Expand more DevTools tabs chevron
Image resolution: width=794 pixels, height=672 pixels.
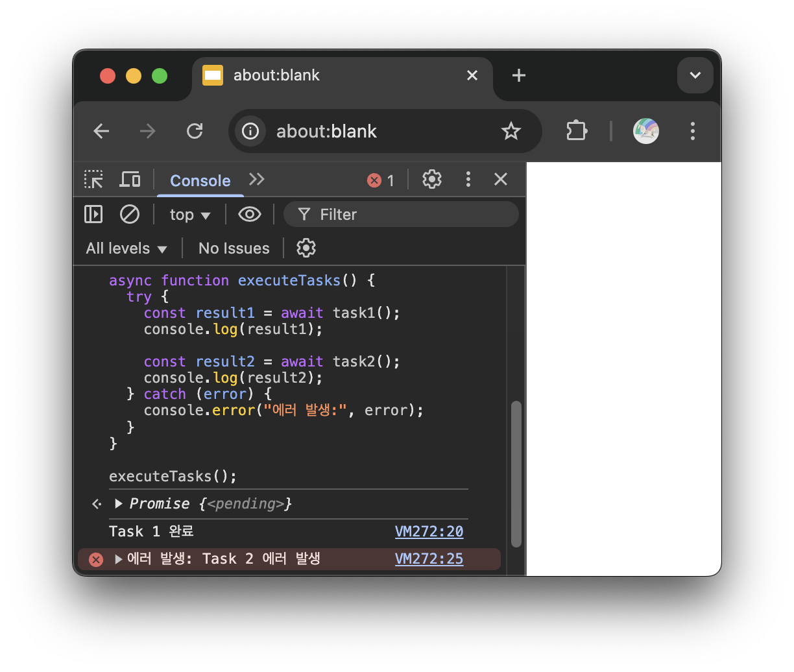coord(257,180)
